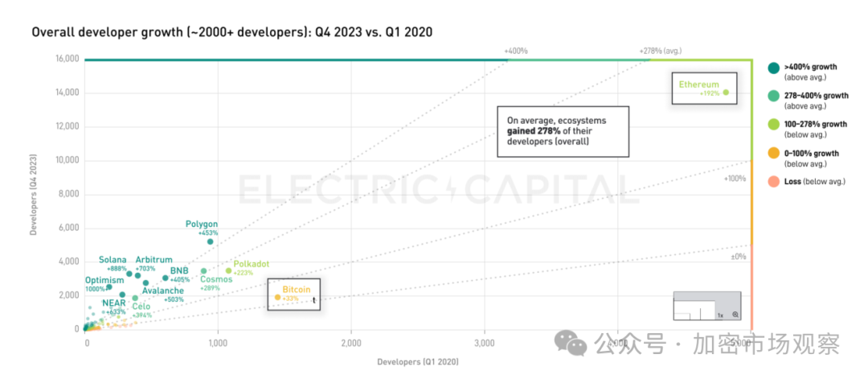
Task: Click the Avalanche ecosystem label
Action: 162,290
